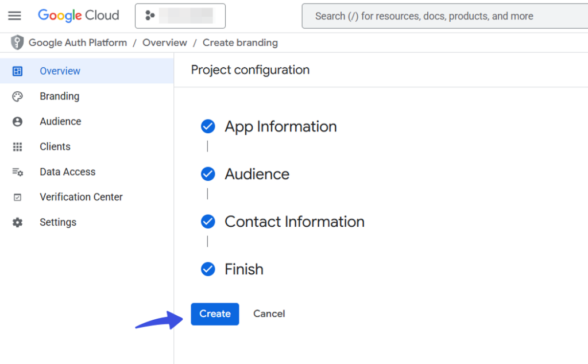Image resolution: width=588 pixels, height=364 pixels.
Task: Navigate to Verification Center menu item
Action: pos(81,197)
